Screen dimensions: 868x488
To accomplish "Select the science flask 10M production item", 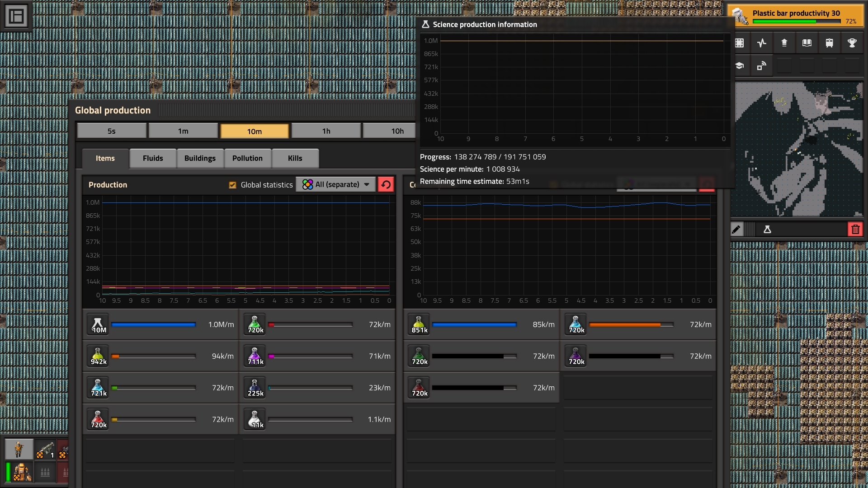I will [98, 324].
